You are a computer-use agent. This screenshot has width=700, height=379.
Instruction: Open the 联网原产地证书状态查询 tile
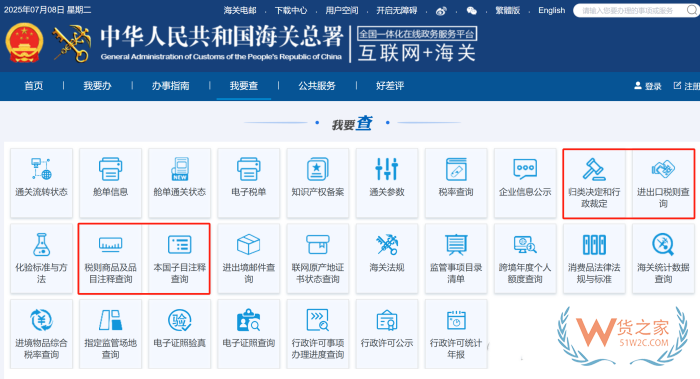point(318,258)
